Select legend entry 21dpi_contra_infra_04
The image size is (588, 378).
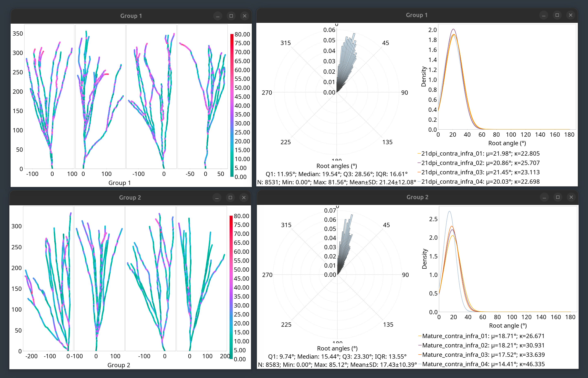tap(478, 182)
